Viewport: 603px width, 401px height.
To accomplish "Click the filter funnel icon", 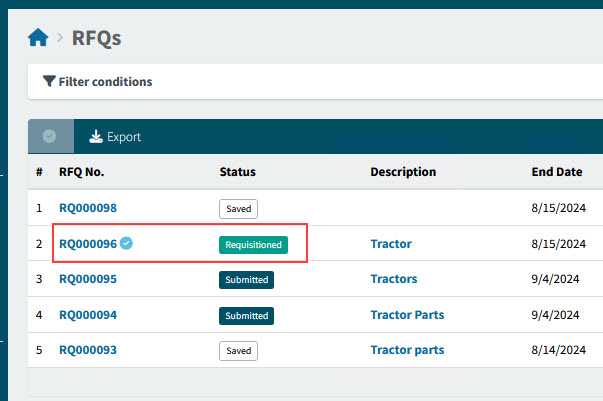I will tap(49, 81).
